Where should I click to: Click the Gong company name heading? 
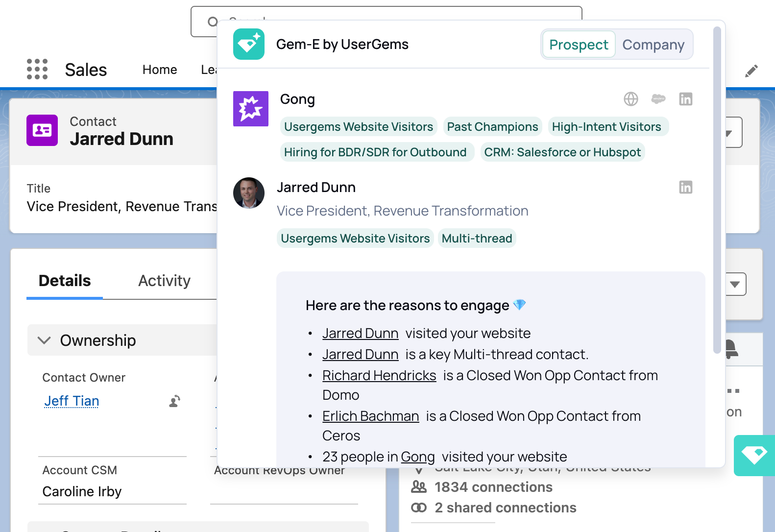click(x=297, y=99)
